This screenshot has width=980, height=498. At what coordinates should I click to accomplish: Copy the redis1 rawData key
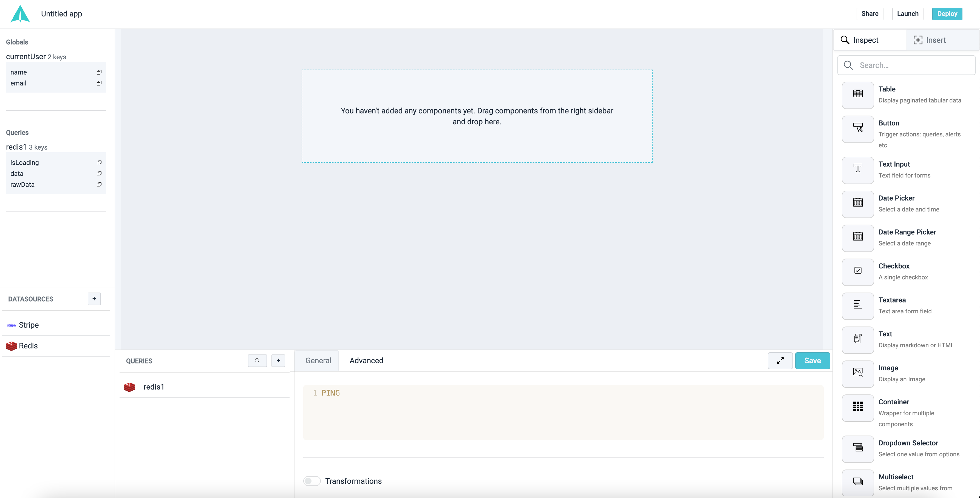tap(99, 185)
